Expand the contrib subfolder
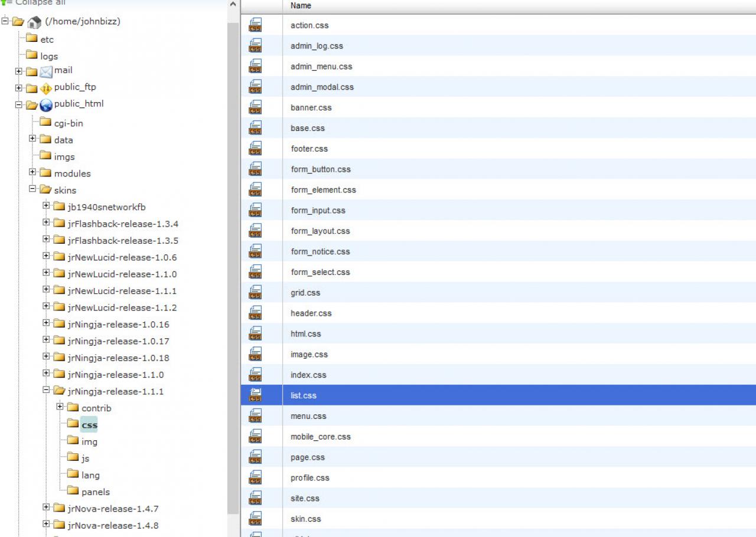The width and height of the screenshot is (756, 537). tap(60, 407)
